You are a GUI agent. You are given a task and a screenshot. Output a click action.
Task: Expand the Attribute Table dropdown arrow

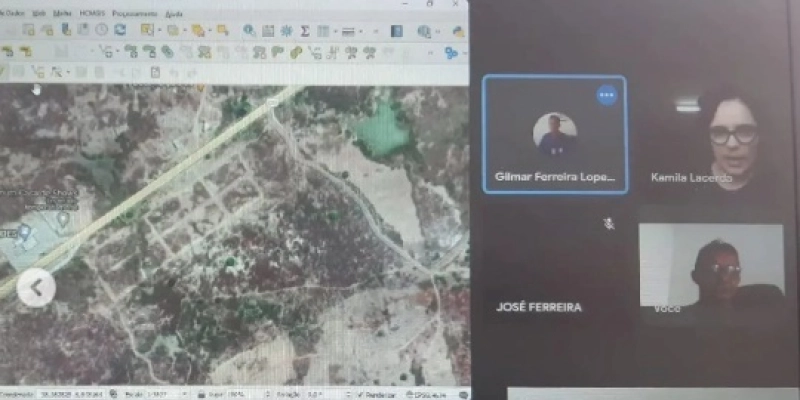click(335, 32)
